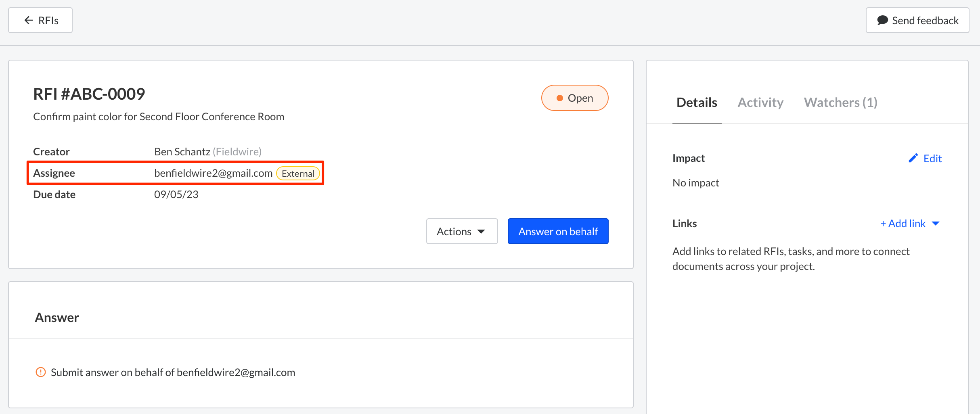Select the assignee email benfieldwire2@gmail.com
The width and height of the screenshot is (980, 414).
[213, 173]
